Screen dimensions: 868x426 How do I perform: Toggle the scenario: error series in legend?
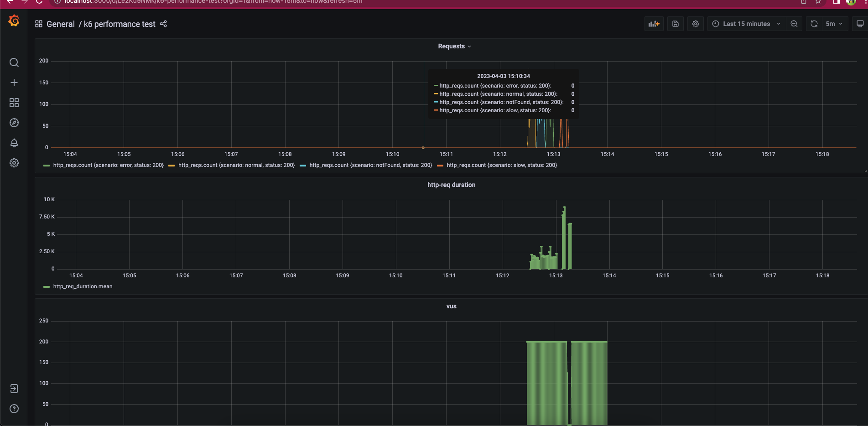[x=108, y=165]
